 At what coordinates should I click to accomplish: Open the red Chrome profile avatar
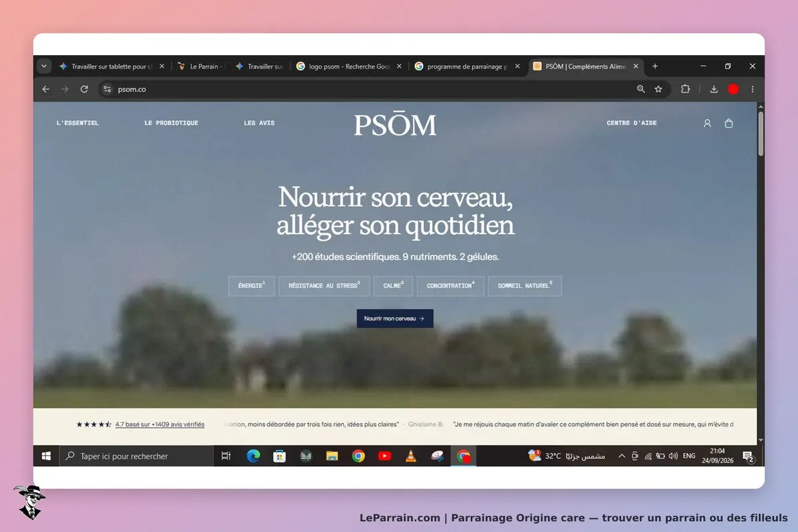point(733,89)
